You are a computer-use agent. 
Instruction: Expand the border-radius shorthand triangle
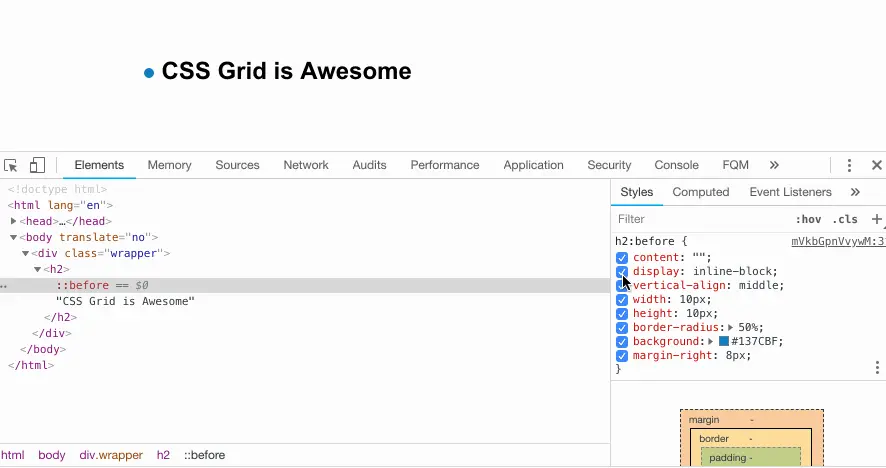(x=731, y=328)
